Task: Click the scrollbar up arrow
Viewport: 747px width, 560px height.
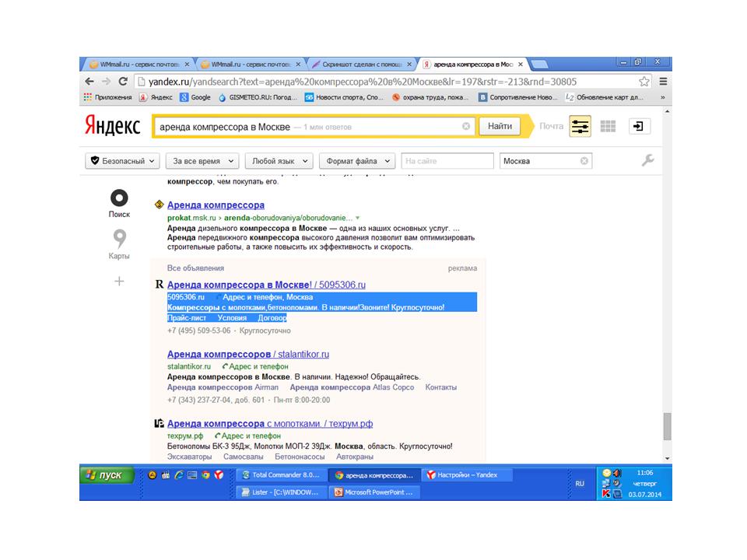Action: 667,111
